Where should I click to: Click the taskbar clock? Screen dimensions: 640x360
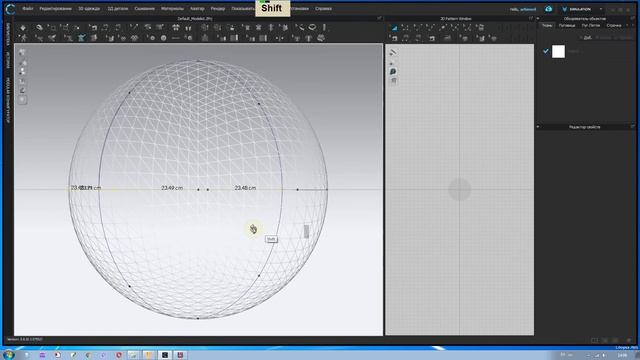tap(622, 356)
